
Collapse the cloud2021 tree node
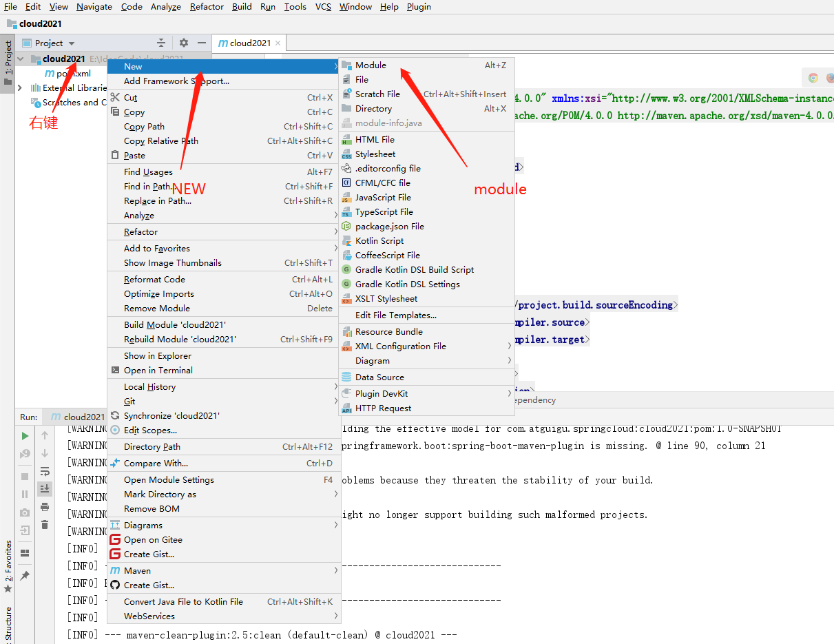coord(20,59)
